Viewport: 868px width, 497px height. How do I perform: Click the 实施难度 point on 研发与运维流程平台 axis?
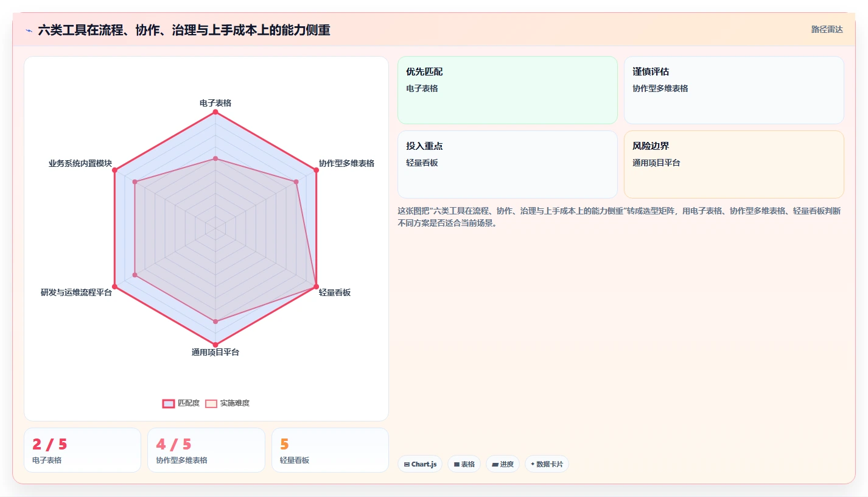[135, 275]
